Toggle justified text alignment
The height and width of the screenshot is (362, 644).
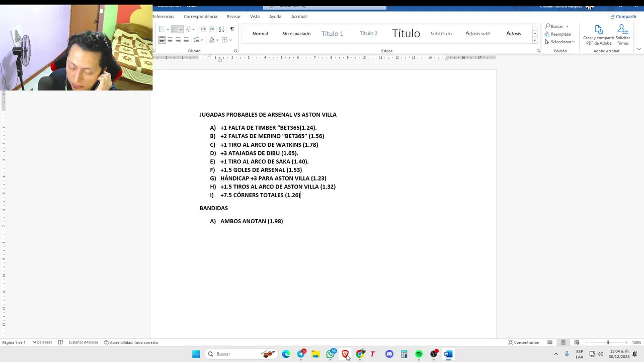pos(186,40)
